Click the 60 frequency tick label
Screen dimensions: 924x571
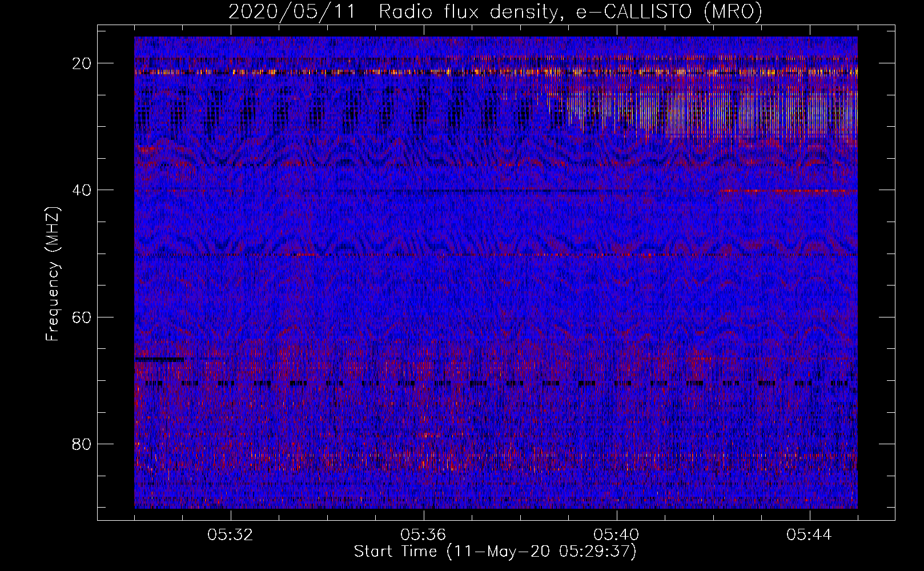point(82,317)
